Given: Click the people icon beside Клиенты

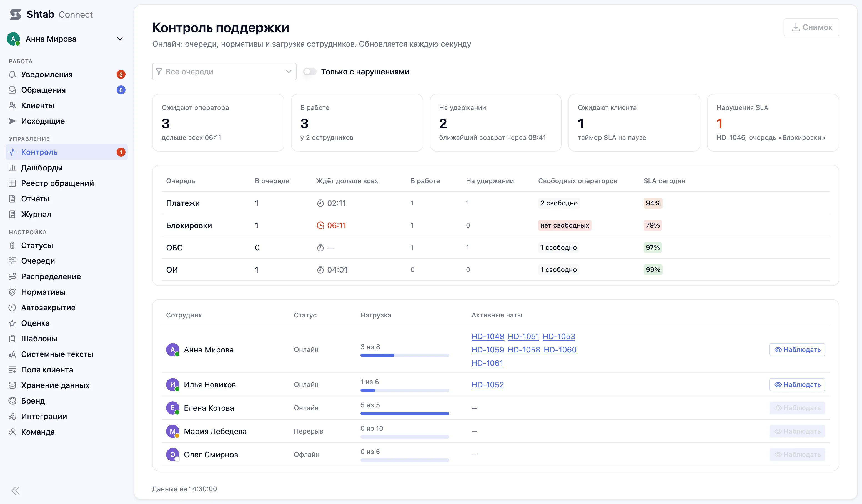Looking at the screenshot, I should tap(12, 106).
